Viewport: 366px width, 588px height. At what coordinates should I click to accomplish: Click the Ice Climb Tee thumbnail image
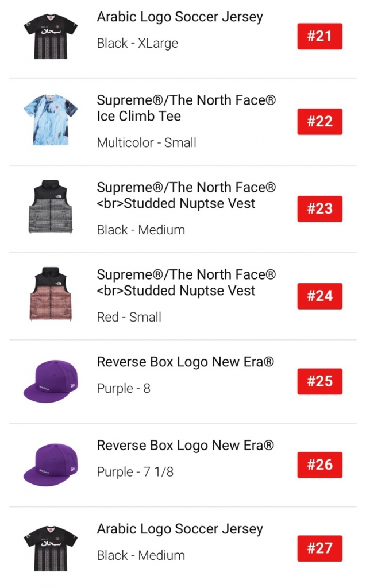[x=51, y=122]
